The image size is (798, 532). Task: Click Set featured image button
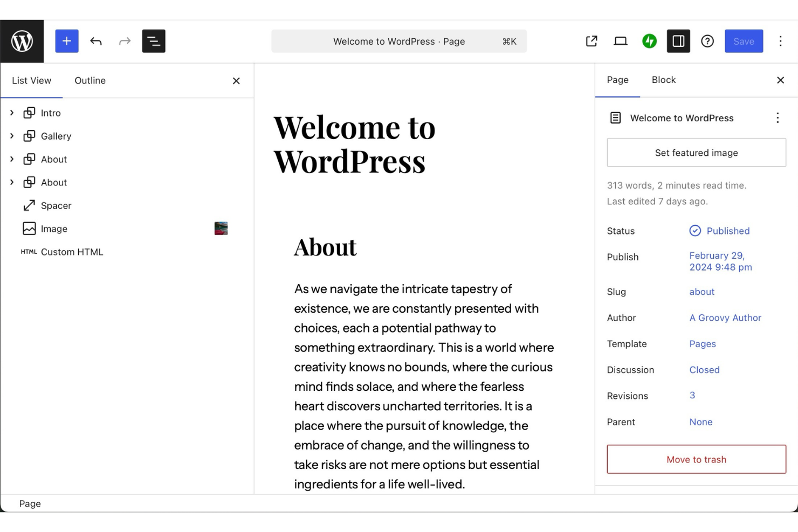(697, 153)
